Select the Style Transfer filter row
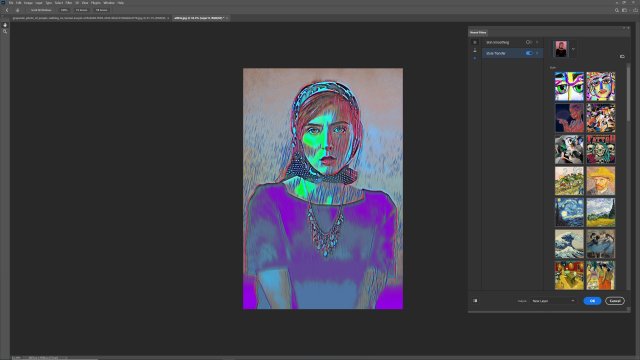 [x=512, y=53]
